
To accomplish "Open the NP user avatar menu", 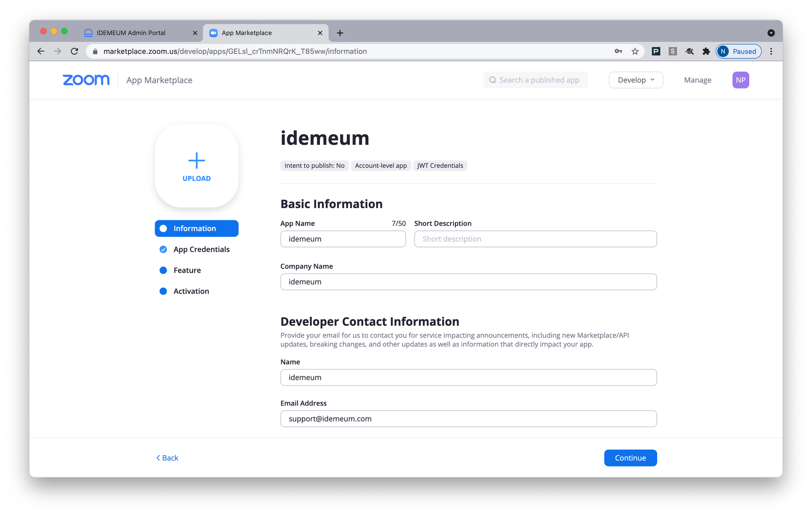I will click(741, 80).
